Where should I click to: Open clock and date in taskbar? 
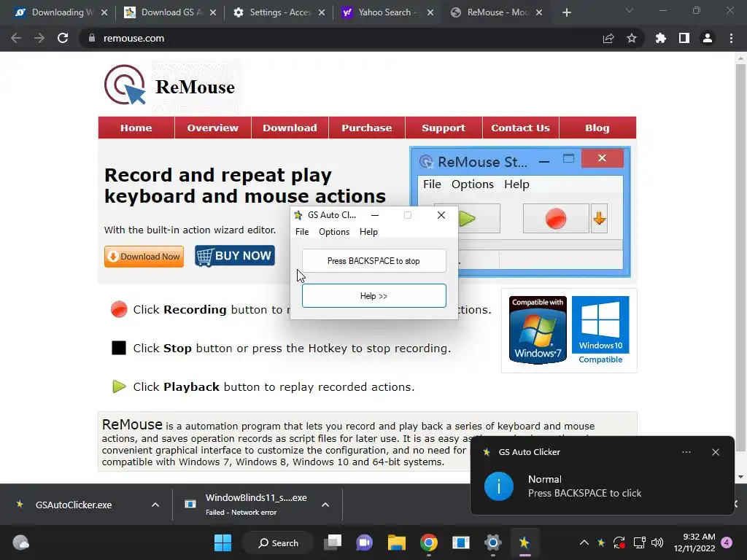pyautogui.click(x=694, y=542)
